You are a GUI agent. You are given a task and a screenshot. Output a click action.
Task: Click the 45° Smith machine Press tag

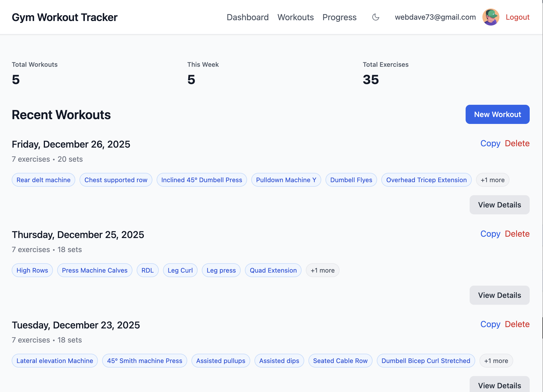tap(144, 361)
